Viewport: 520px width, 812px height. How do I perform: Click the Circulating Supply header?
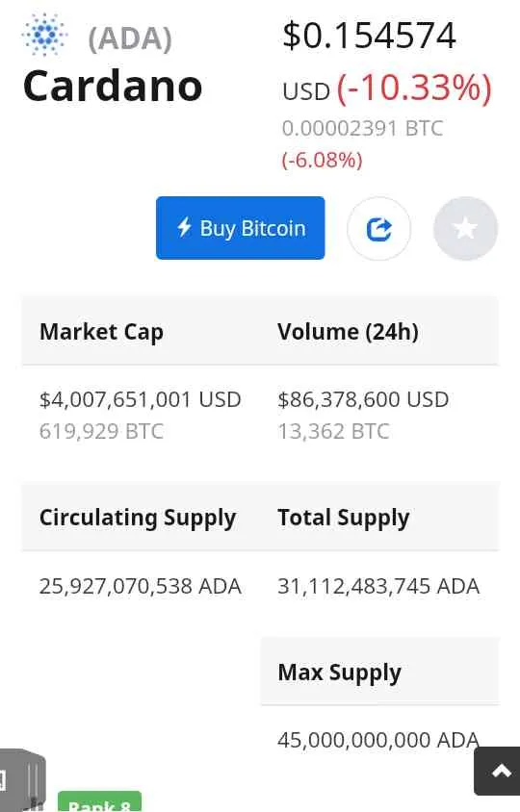(138, 518)
